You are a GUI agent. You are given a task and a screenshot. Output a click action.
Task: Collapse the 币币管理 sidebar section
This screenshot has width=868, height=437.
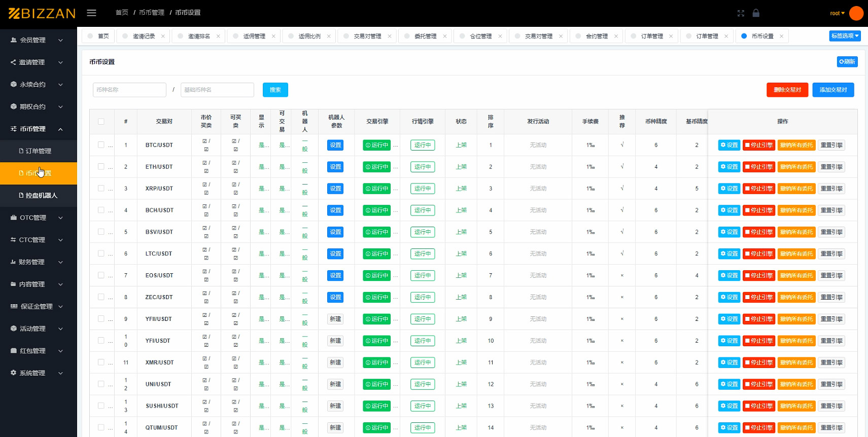point(38,129)
